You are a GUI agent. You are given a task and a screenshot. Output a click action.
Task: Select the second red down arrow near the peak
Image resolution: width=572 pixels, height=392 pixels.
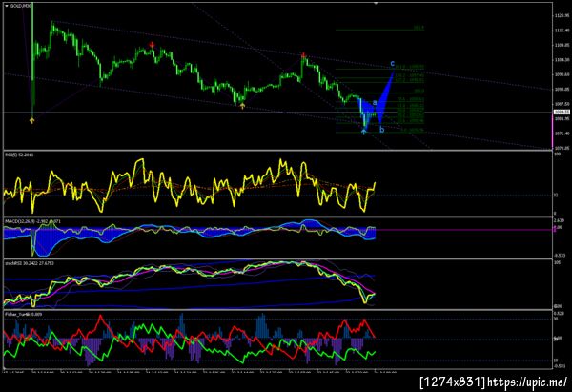point(304,55)
